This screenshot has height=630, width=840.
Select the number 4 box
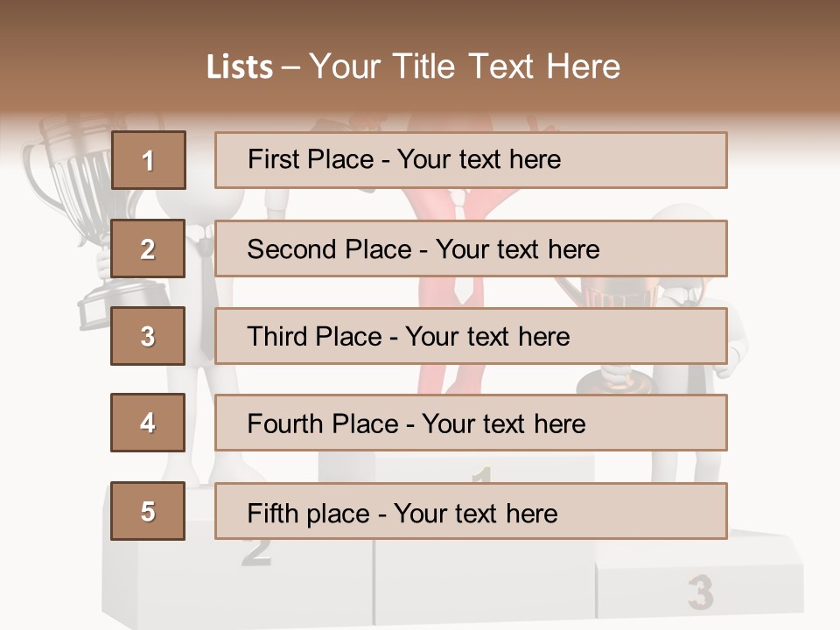[x=148, y=423]
